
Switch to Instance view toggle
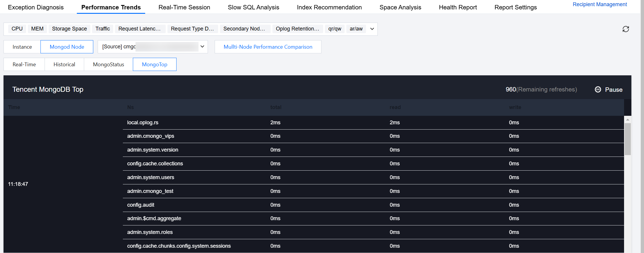tap(22, 47)
